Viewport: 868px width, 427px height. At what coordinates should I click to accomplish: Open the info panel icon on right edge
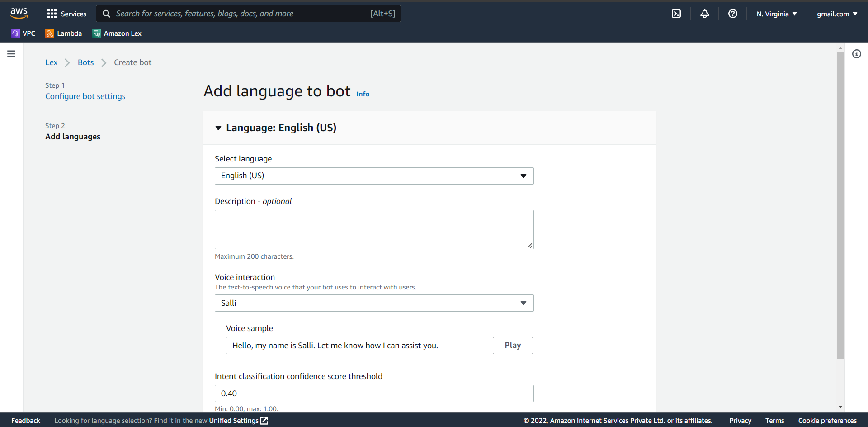click(857, 54)
